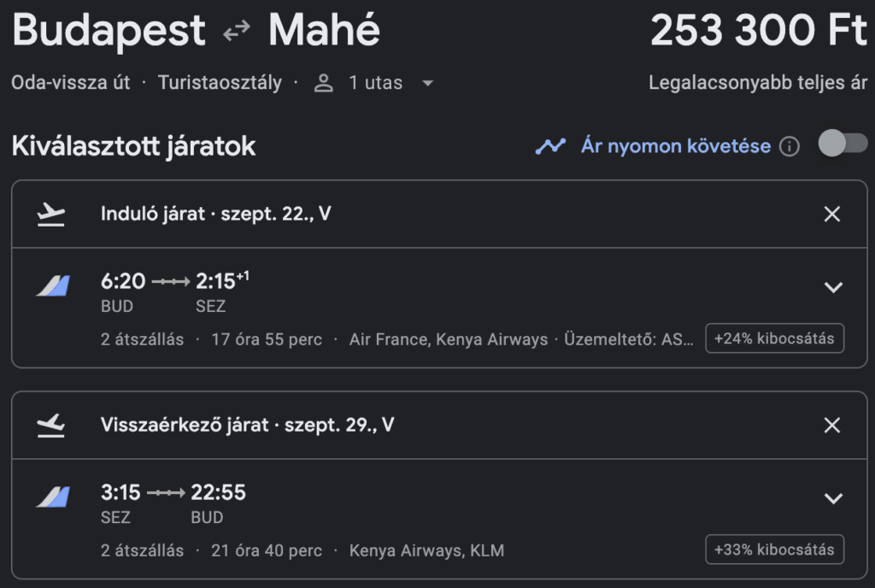Enable the price tracking toggle switch
Screen dimensions: 875x588
pyautogui.click(x=843, y=144)
